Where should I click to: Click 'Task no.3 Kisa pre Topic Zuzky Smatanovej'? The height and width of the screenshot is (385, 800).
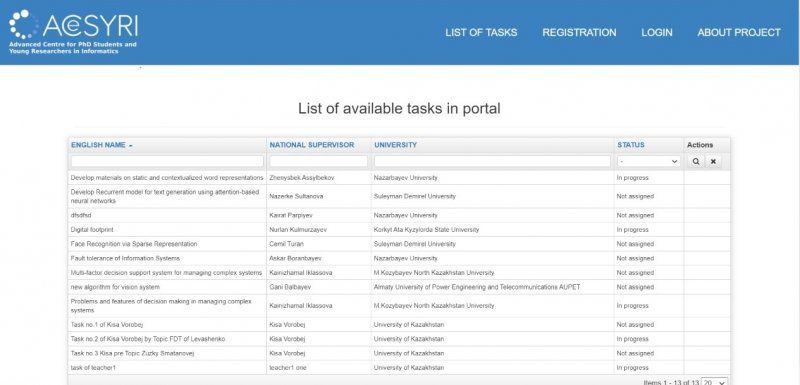[132, 353]
